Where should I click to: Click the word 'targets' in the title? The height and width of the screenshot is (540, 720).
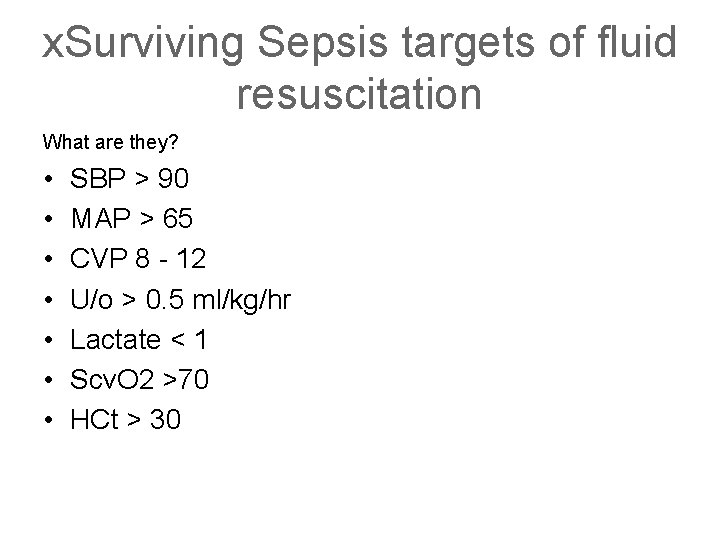coord(468,45)
